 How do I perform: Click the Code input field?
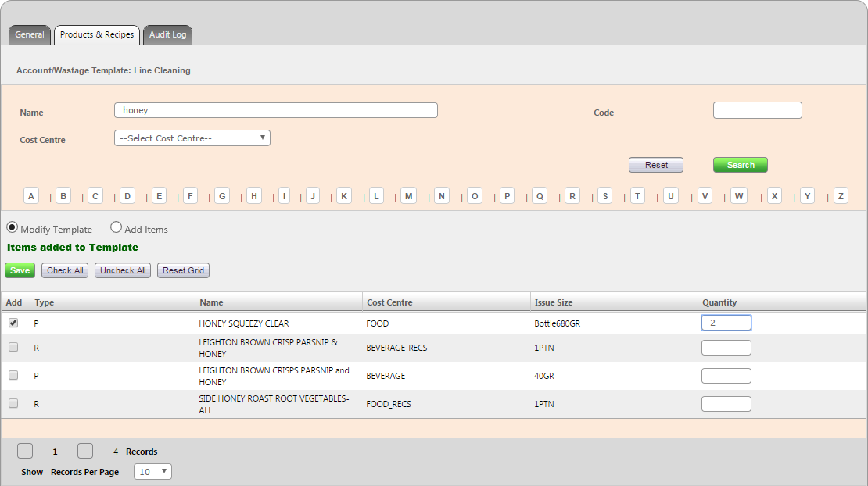(x=757, y=110)
